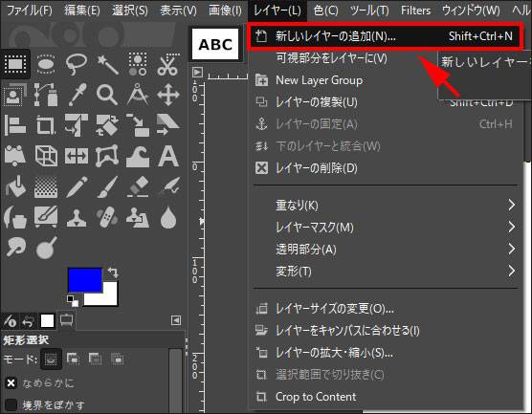Select the MyPaint Brush tool
The height and width of the screenshot is (414, 532).
tap(46, 217)
